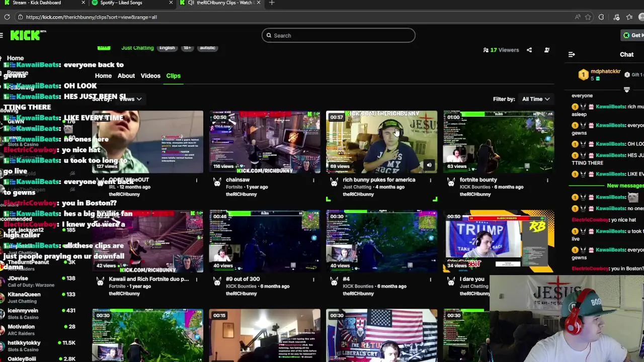Open the KitanaQueen recommended channel
The height and width of the screenshot is (362, 644).
pyautogui.click(x=38, y=297)
